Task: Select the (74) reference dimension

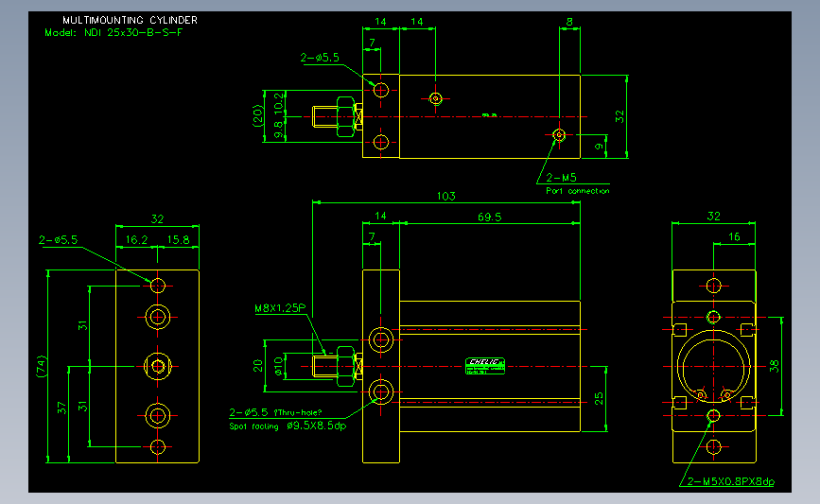Action: tap(42, 366)
